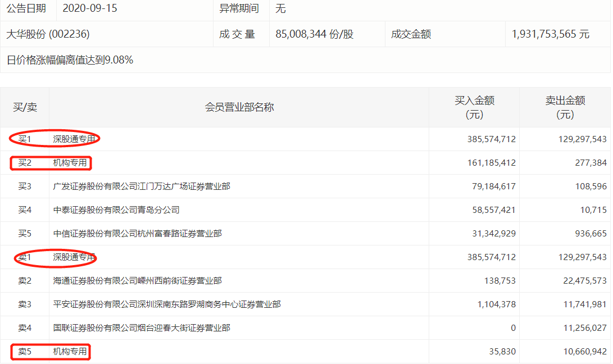Click the 成 交 量 label
This screenshot has height=364, width=613.
(x=237, y=34)
